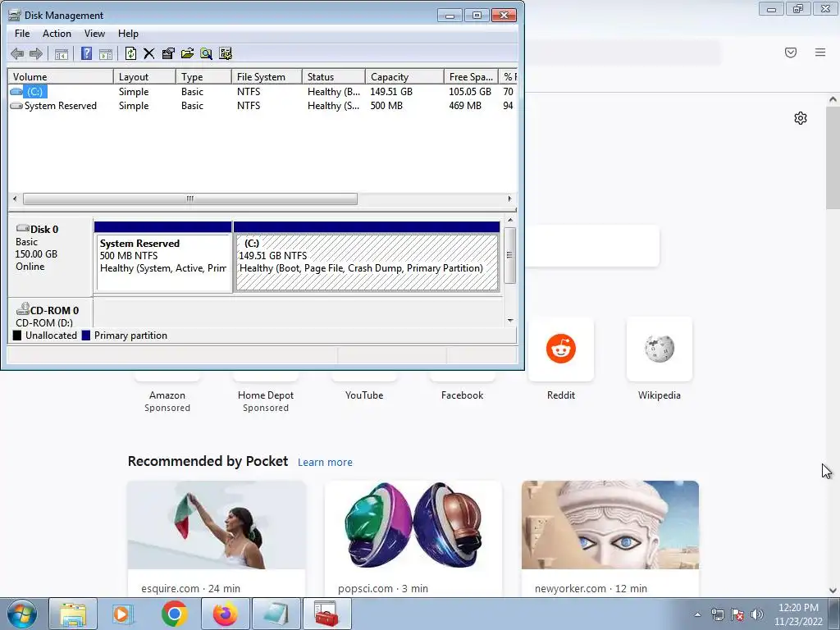Select the System Reserved partition block on Disk 0
840x630 pixels.
point(163,263)
